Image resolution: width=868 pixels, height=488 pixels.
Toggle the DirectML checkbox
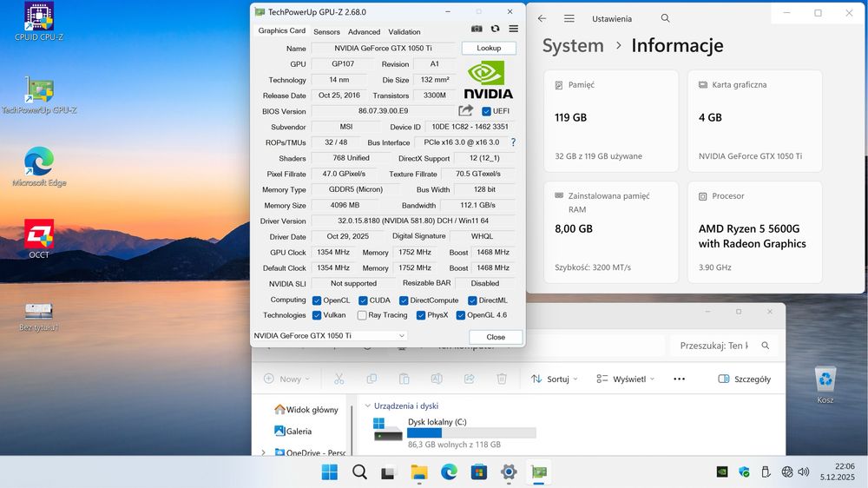click(472, 300)
